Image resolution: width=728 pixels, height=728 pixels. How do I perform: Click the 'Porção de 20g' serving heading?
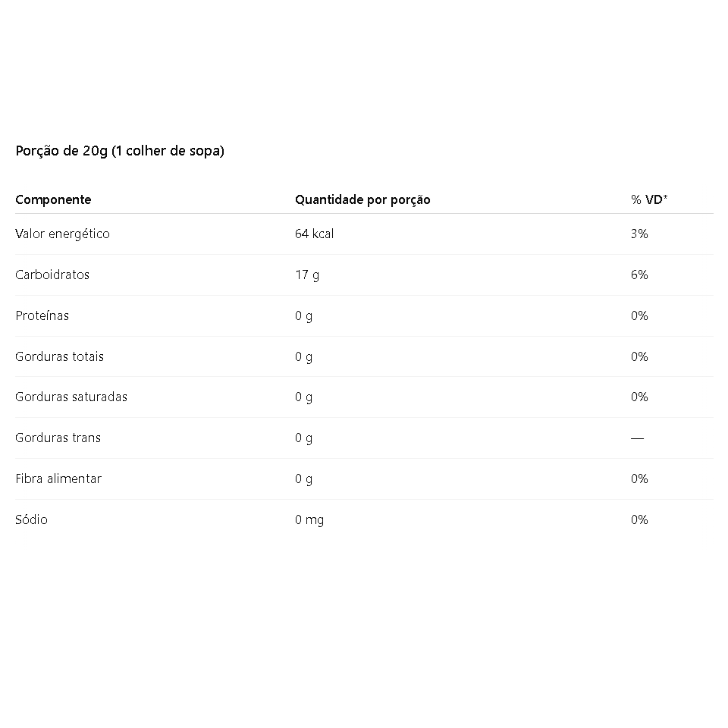120,151
